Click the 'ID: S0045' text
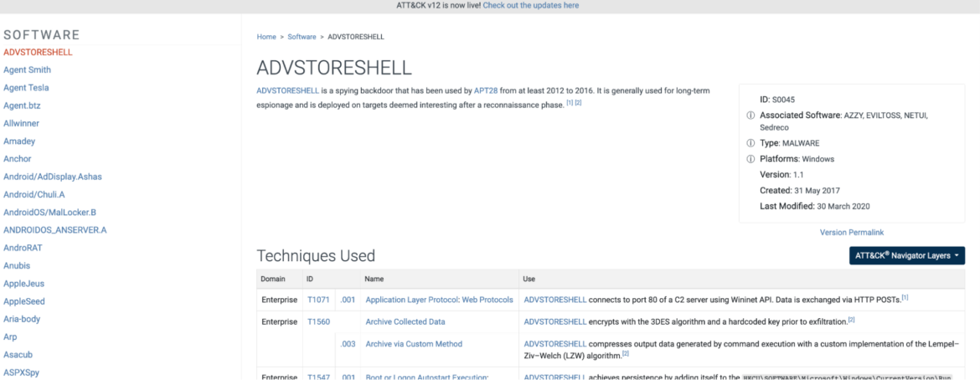 [x=779, y=100]
